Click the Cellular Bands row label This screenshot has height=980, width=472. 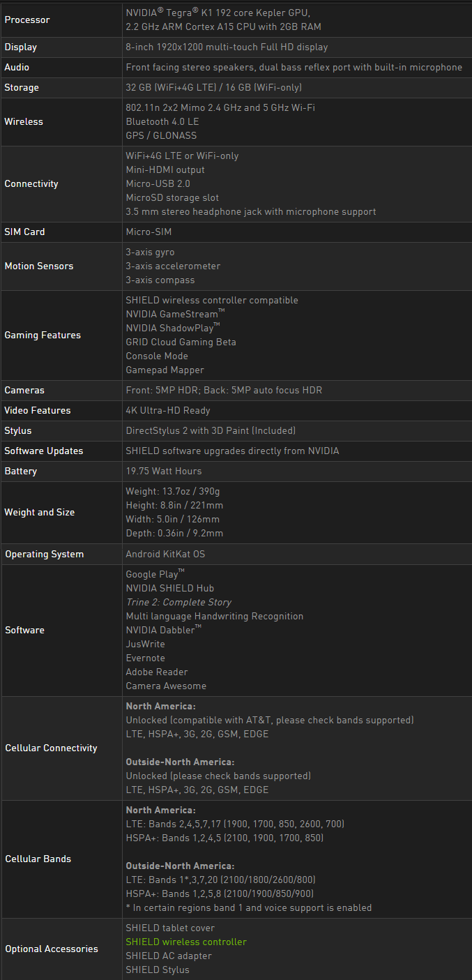(38, 859)
